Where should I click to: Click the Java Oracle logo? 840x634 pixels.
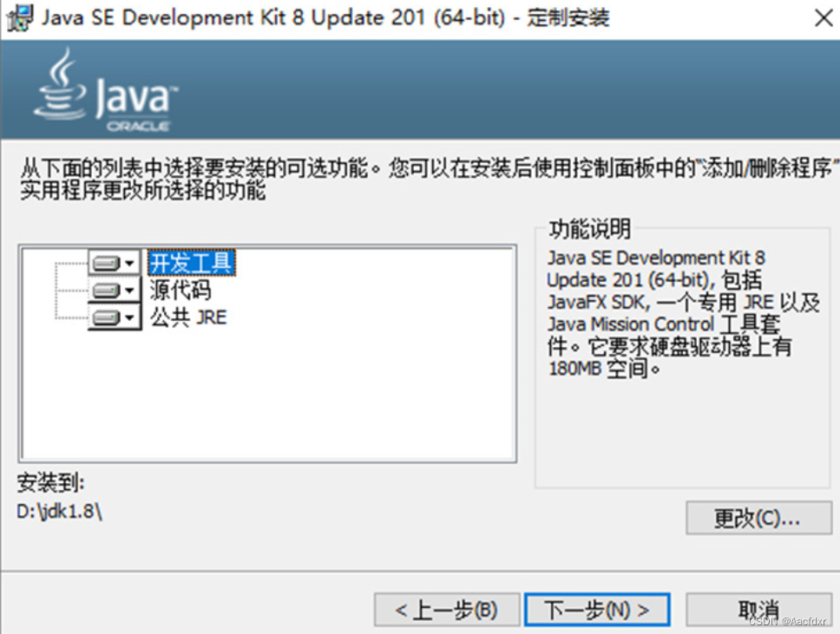[x=106, y=90]
